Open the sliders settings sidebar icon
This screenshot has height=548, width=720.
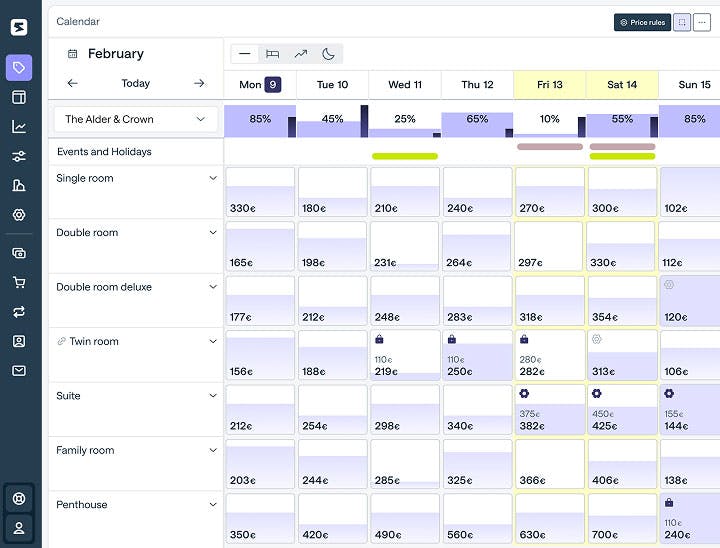click(19, 156)
